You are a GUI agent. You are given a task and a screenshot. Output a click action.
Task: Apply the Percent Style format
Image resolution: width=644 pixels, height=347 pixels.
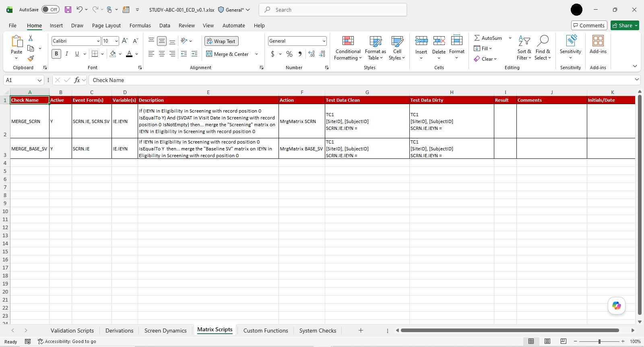pos(289,54)
